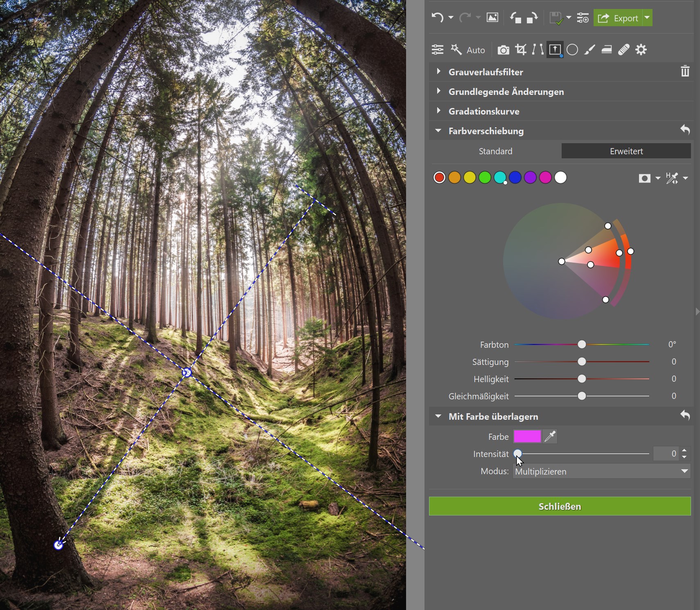Click the Schließen button
This screenshot has width=700, height=610.
[560, 506]
